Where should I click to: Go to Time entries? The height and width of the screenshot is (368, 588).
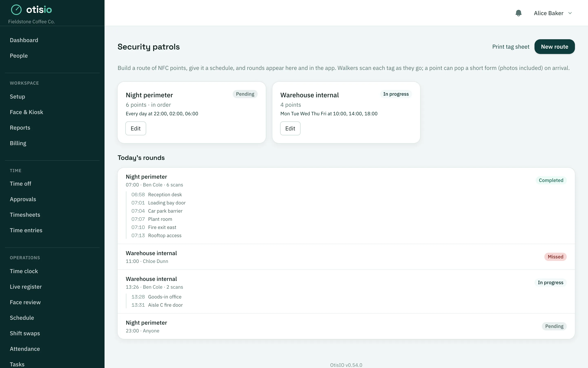click(x=26, y=230)
